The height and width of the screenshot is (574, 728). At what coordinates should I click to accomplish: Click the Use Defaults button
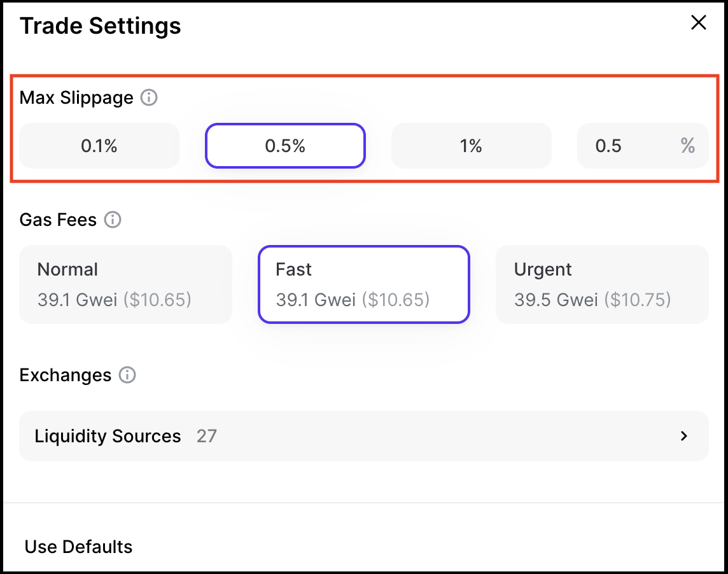coord(79,547)
